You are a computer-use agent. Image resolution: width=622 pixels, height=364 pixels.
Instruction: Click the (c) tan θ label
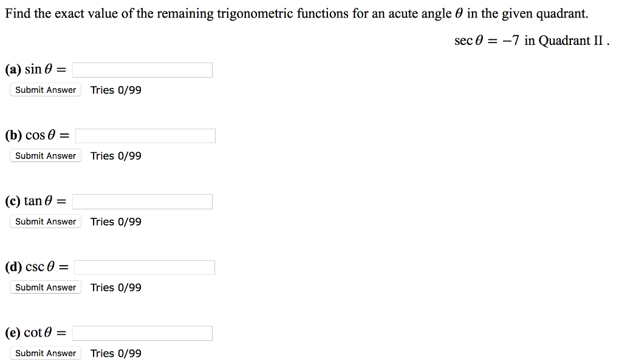[33, 200]
